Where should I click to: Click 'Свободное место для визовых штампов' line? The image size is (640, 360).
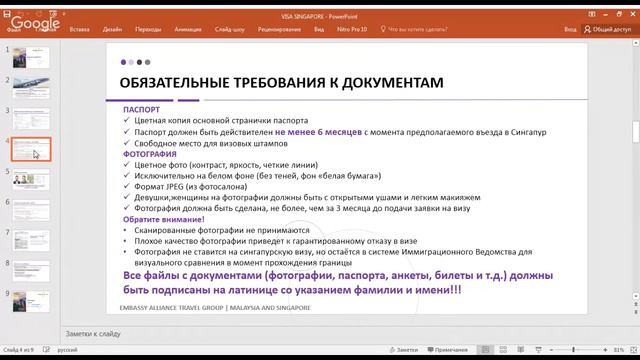pos(211,143)
